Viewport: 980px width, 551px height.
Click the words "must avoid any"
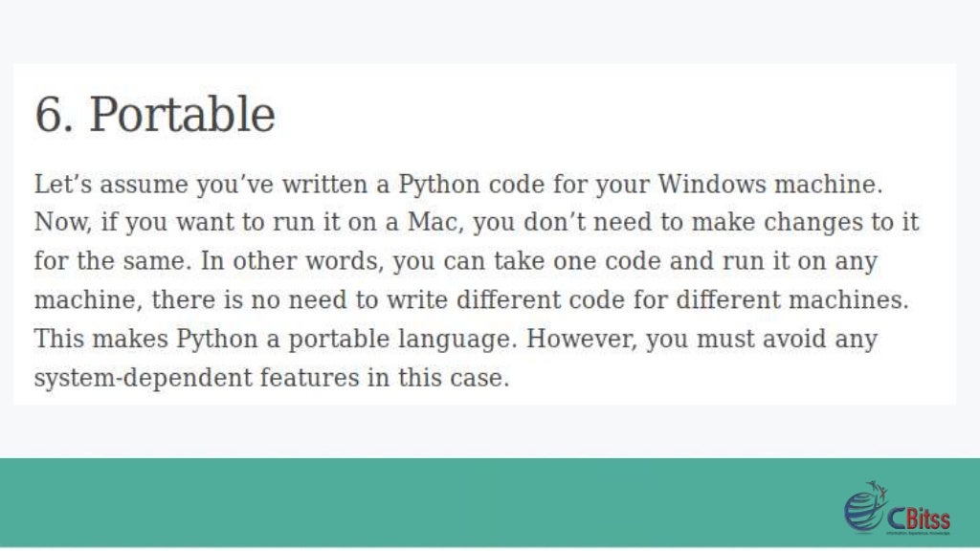point(787,340)
